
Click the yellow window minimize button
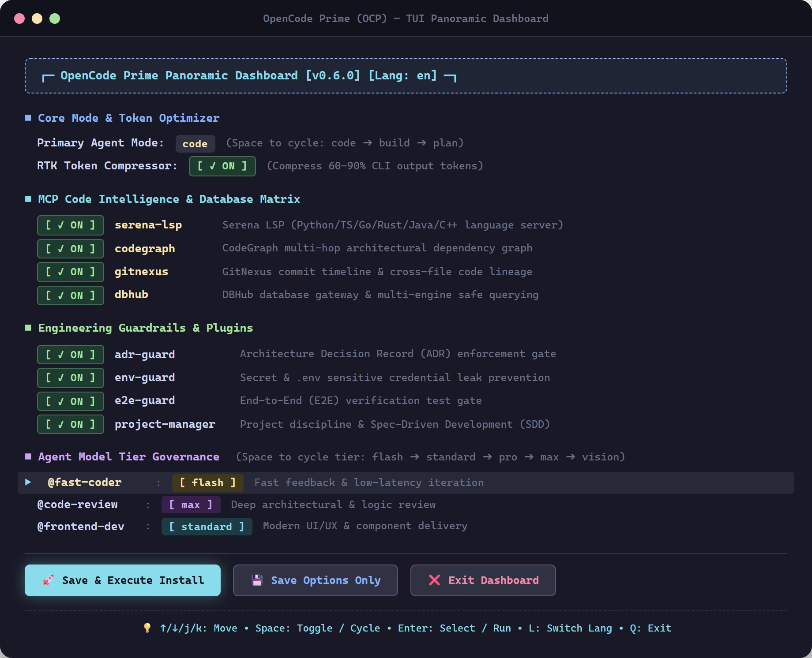37,19
